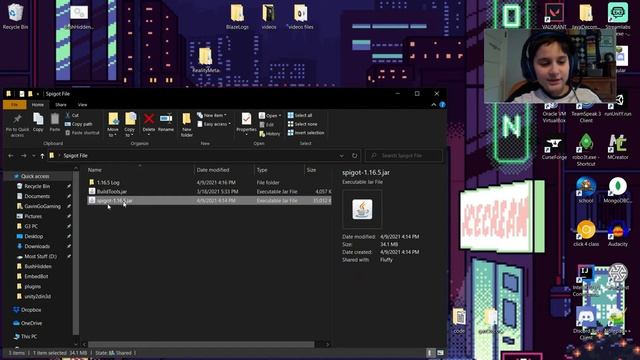
Task: Switch to large icons view in status bar
Action: 440,353
